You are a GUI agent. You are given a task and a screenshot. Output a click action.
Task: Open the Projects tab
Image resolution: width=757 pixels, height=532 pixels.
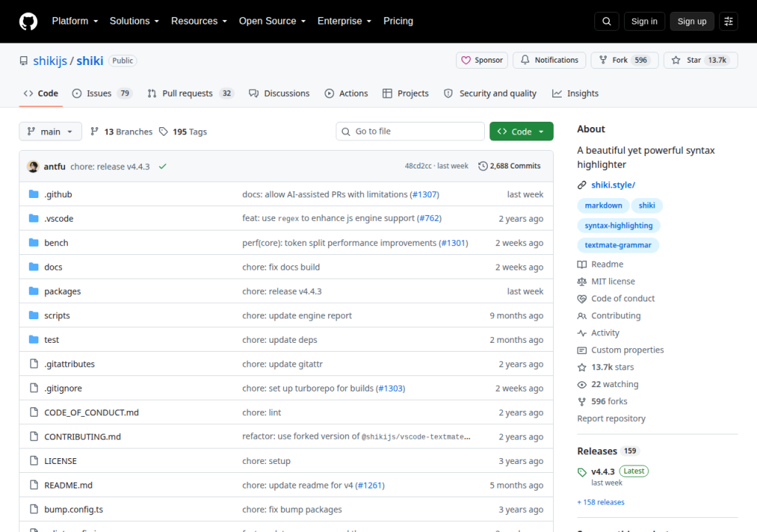point(406,94)
